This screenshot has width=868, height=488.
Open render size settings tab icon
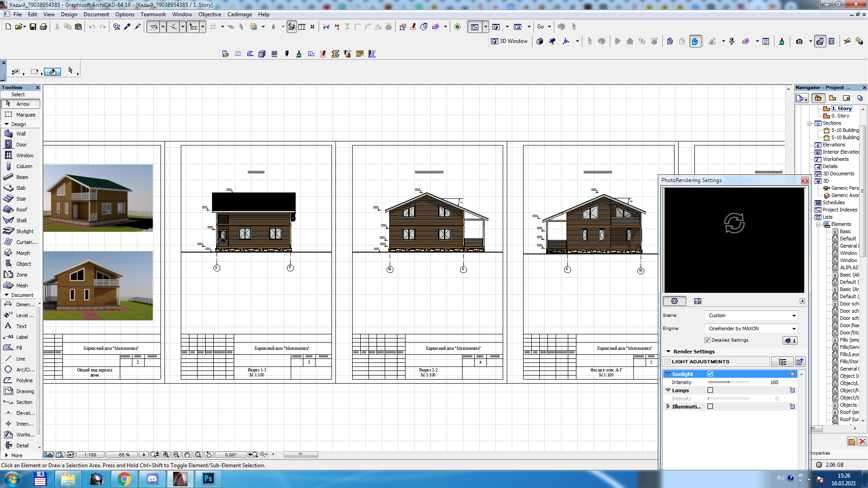698,301
